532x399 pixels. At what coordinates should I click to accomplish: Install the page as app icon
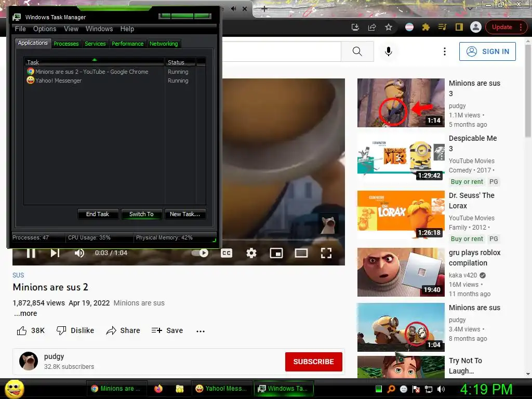[x=355, y=27]
